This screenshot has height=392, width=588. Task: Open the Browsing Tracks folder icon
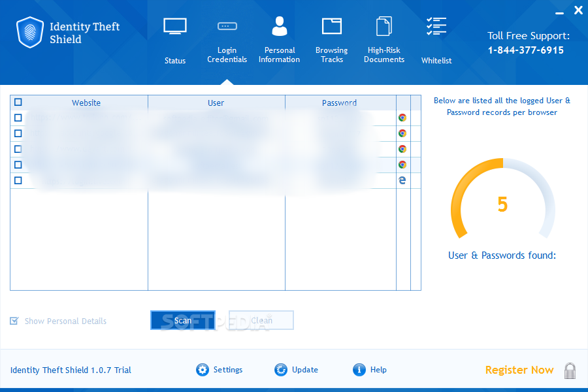point(331,26)
